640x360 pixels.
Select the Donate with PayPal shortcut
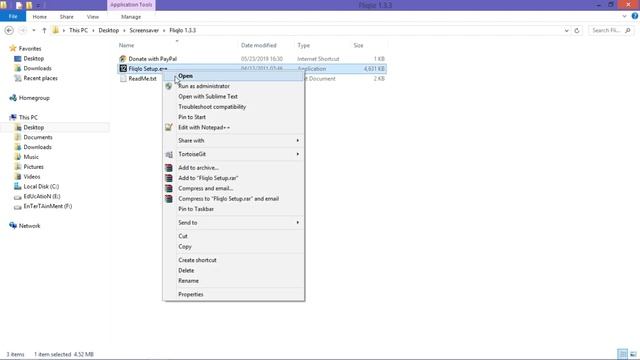pos(152,59)
